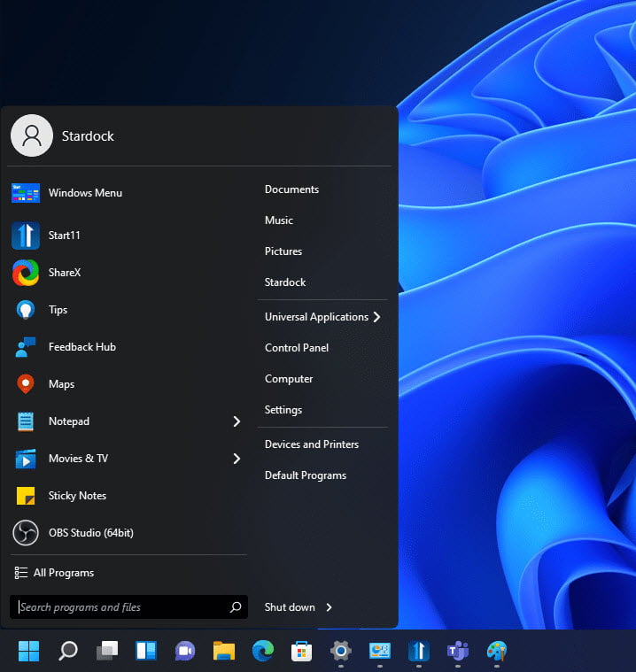The width and height of the screenshot is (636, 672).
Task: Click the Windows Start button on taskbar
Action: (x=28, y=651)
